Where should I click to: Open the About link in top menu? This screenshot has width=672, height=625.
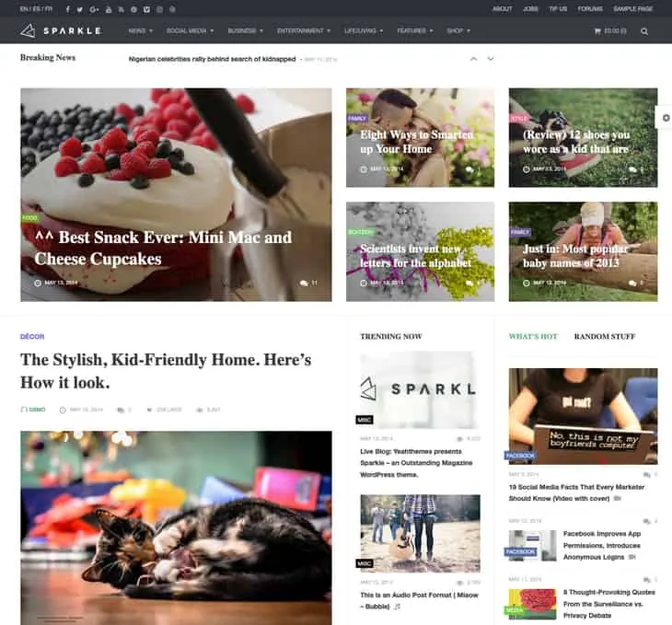pos(503,9)
